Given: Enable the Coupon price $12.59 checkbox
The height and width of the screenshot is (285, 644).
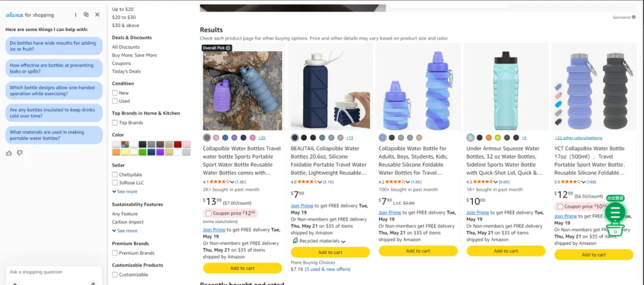Looking at the screenshot, I should [209, 213].
